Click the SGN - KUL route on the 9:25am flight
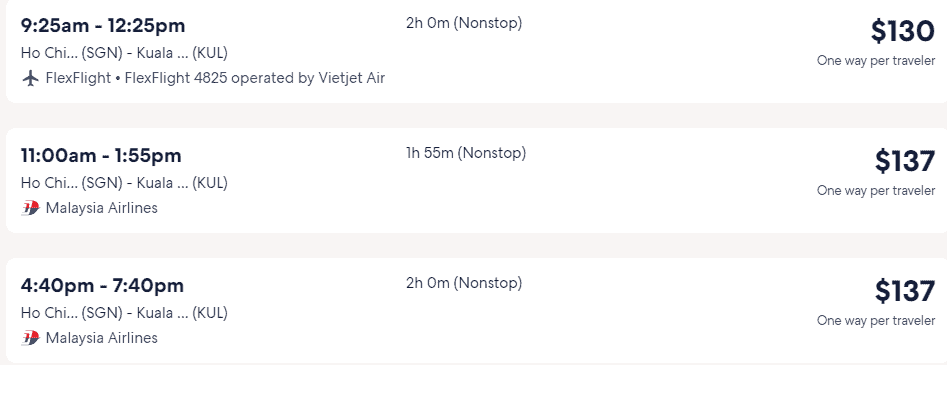 pyautogui.click(x=124, y=53)
